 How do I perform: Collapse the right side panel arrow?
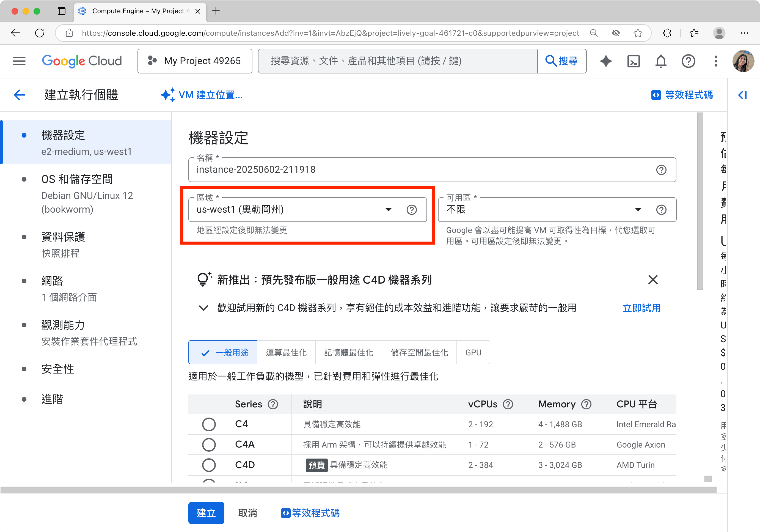click(x=742, y=95)
